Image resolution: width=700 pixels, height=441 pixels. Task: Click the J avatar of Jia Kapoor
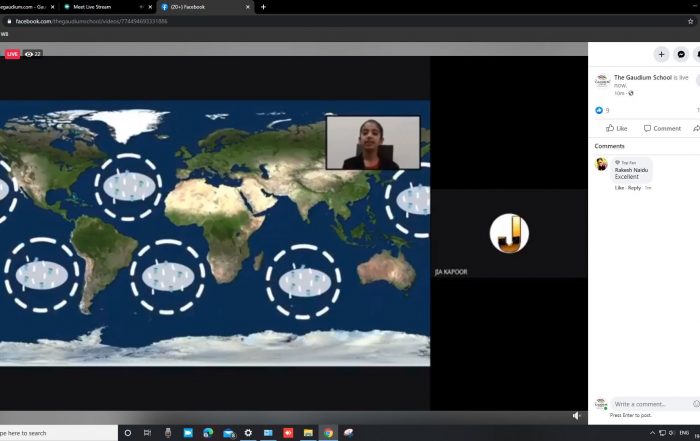pyautogui.click(x=509, y=233)
